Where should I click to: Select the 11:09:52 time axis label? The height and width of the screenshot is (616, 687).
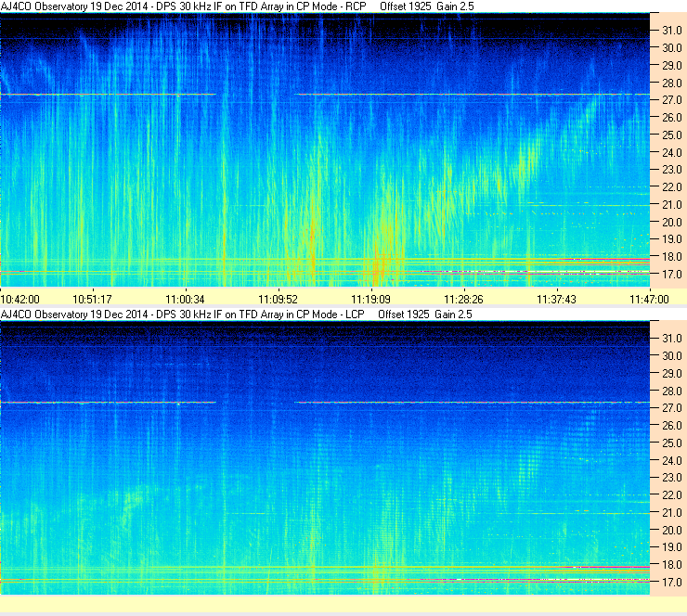(278, 300)
